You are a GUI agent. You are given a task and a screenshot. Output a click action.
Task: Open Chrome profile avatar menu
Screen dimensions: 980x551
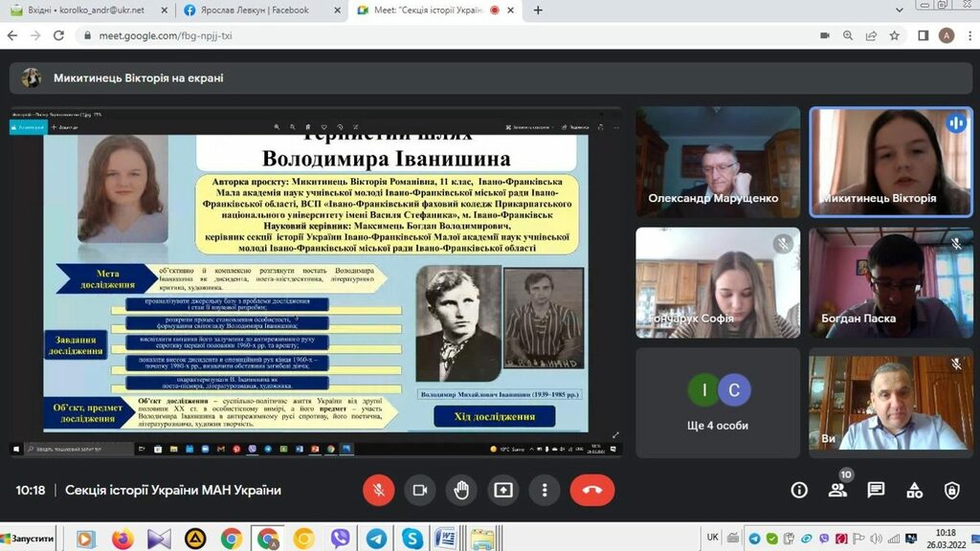946,35
